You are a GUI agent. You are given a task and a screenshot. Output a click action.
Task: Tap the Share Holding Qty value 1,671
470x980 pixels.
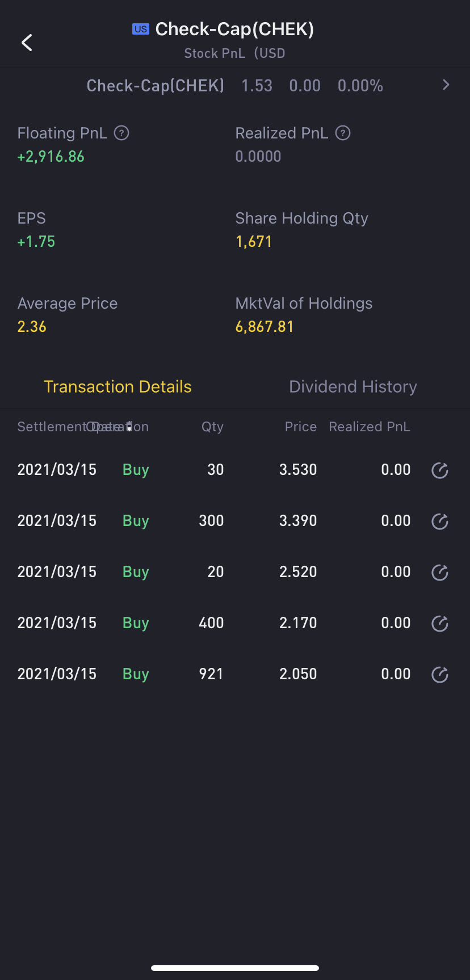tap(254, 242)
